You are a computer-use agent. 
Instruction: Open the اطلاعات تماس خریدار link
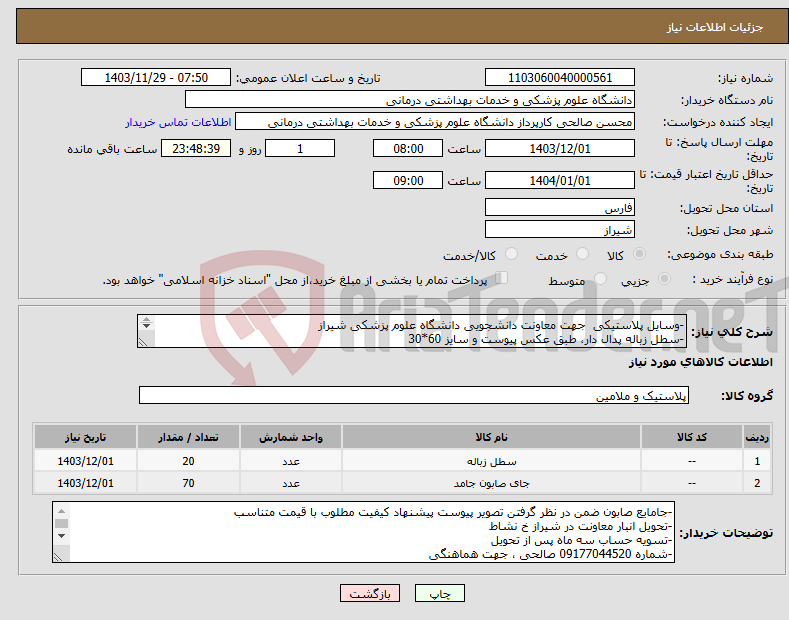tap(178, 122)
